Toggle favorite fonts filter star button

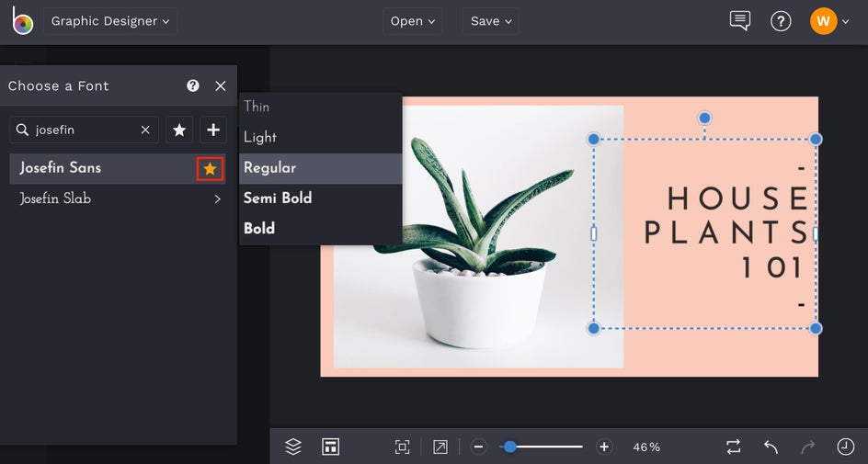pyautogui.click(x=179, y=130)
